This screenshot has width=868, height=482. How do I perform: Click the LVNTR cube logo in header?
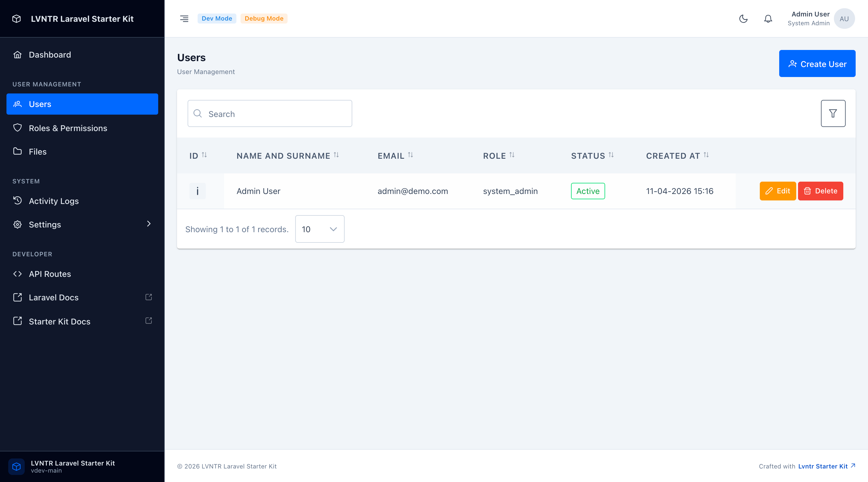(16, 19)
